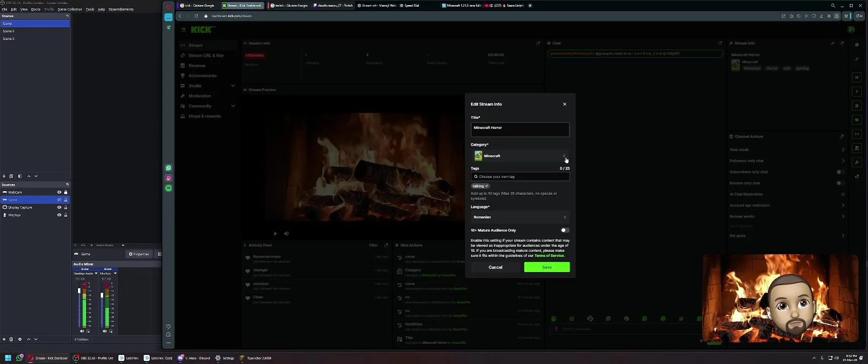
Task: Play the stream preview
Action: click(x=275, y=234)
